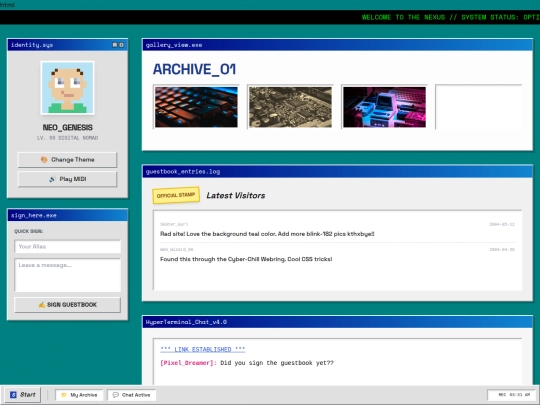The height and width of the screenshot is (405, 540).
Task: Click the SIGN GUESTBOOK button
Action: click(x=68, y=305)
